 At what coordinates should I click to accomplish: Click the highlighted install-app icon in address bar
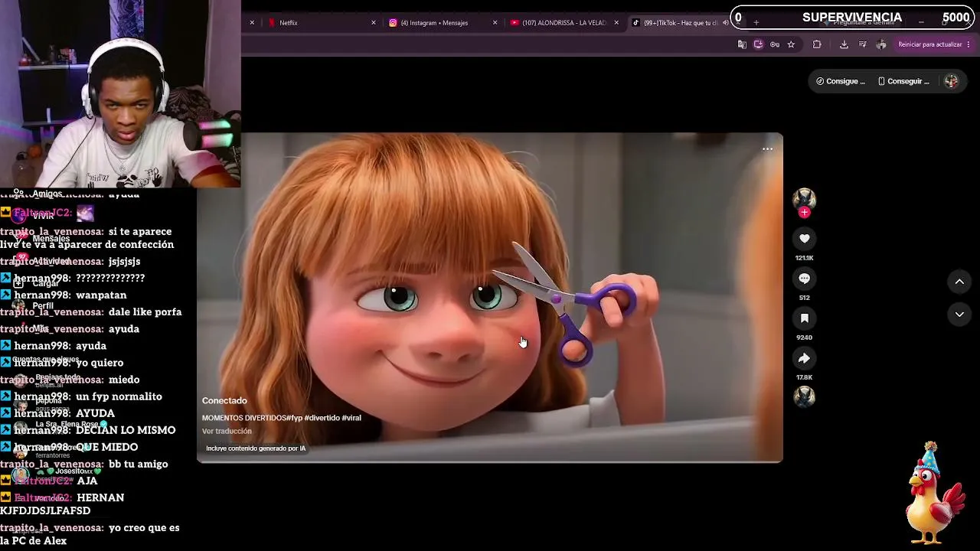coord(759,44)
